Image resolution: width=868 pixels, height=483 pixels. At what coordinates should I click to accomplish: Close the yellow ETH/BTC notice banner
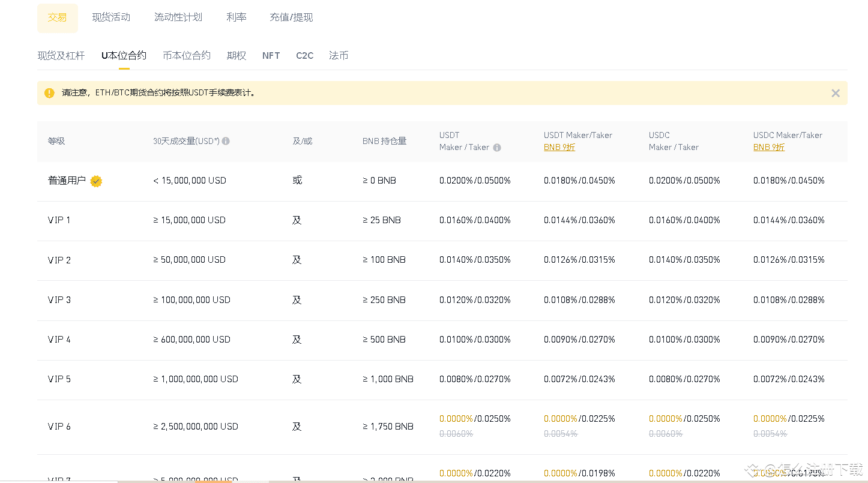coord(835,93)
